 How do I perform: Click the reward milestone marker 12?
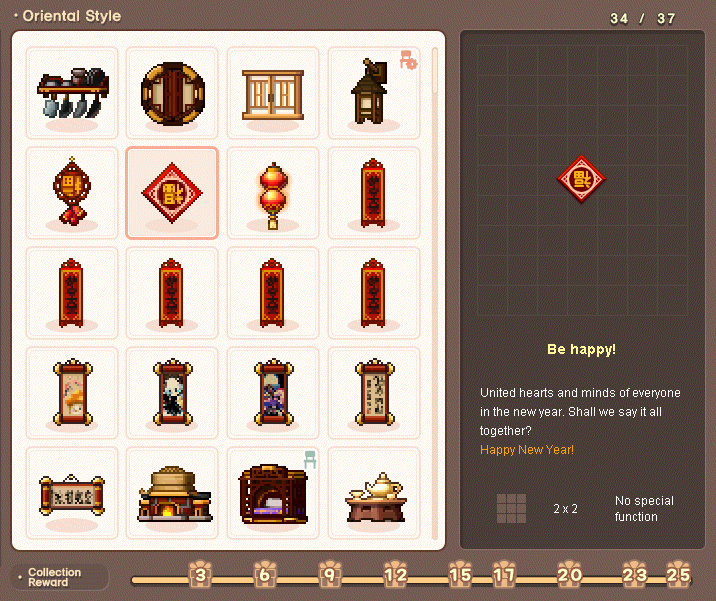pyautogui.click(x=396, y=575)
